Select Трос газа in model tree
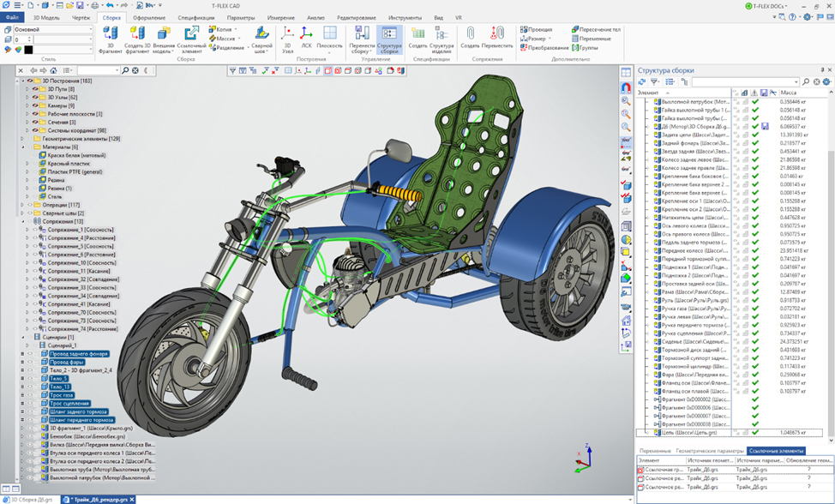Screen dimensions: 835x504 (60, 395)
